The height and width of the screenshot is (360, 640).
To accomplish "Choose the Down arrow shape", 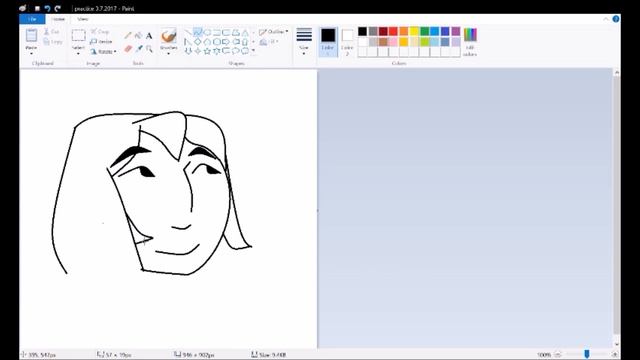I will pos(188,51).
